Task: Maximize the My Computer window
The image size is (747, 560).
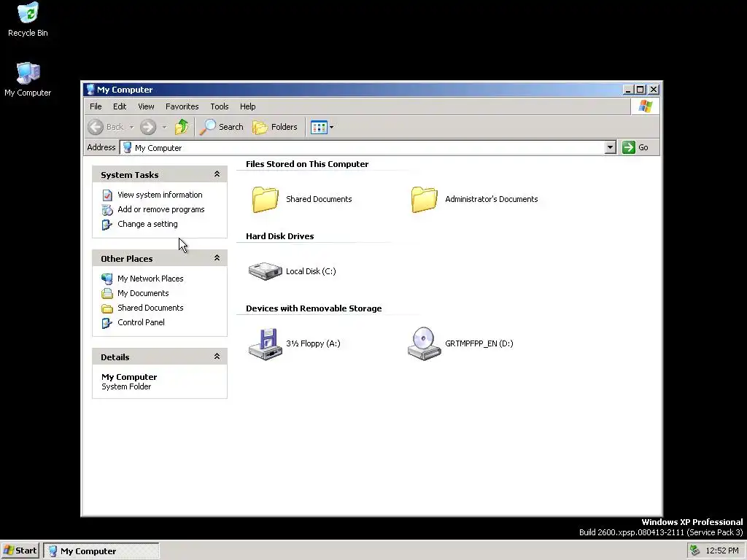Action: click(640, 90)
